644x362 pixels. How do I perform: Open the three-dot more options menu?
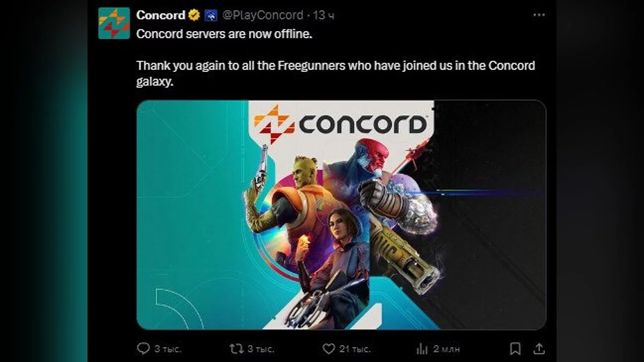point(539,15)
